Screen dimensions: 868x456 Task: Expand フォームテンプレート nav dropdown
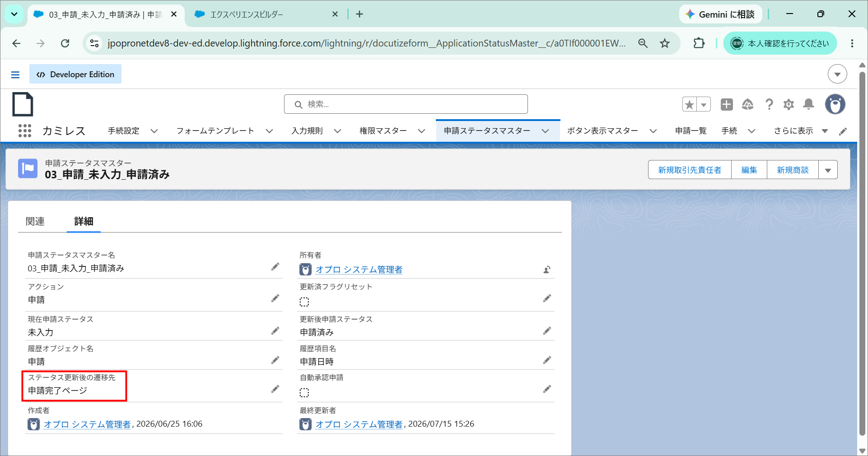click(269, 131)
